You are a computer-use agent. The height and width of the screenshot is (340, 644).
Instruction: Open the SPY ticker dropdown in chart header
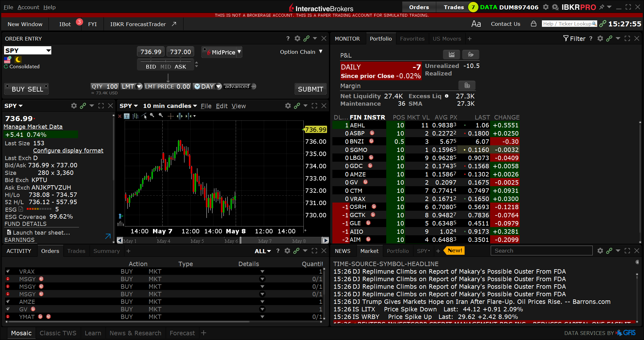pyautogui.click(x=129, y=106)
